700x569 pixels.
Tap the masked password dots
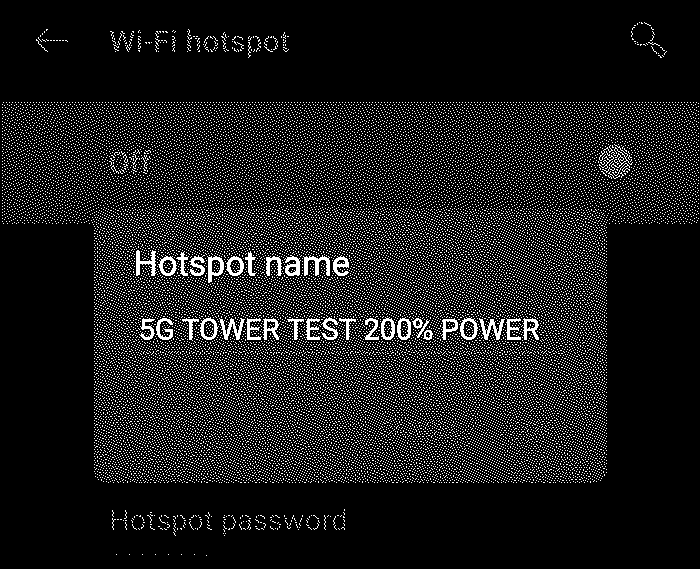click(162, 555)
